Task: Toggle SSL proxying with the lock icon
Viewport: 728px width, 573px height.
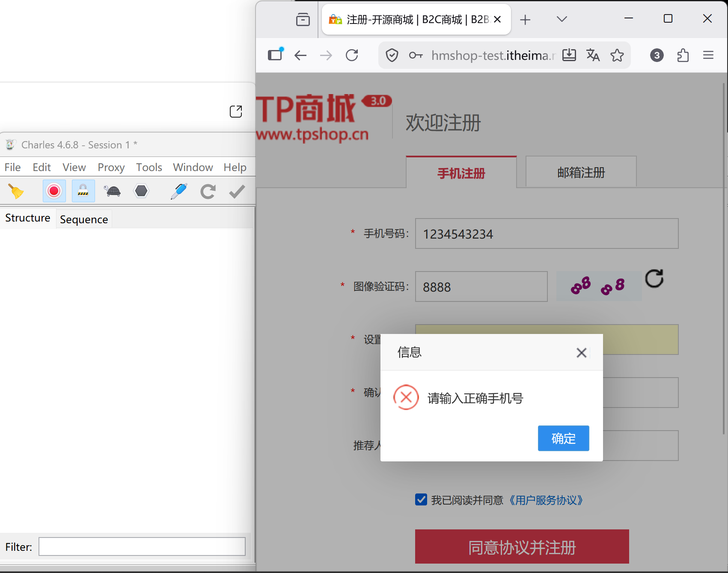Action: click(x=83, y=191)
